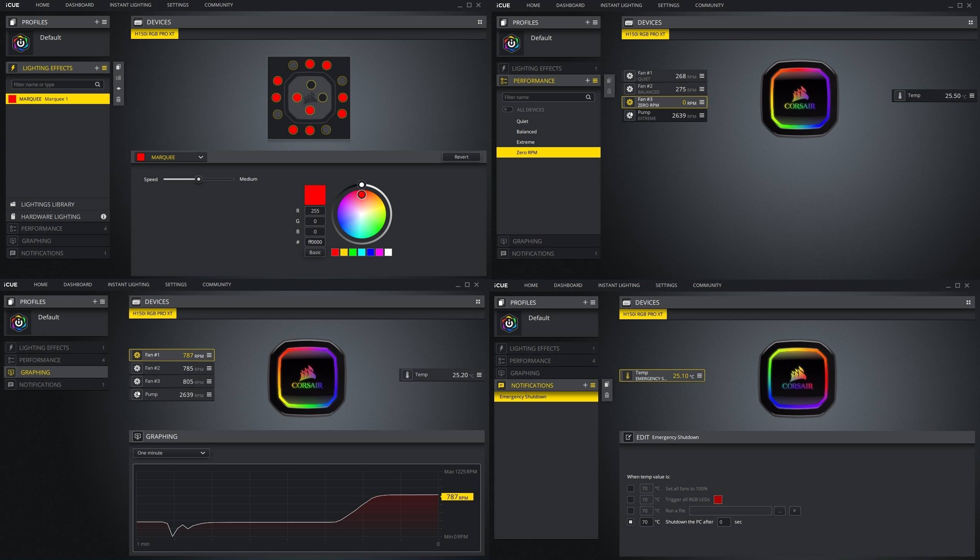The width and height of the screenshot is (980, 560).
Task: Click the Basic color mode button
Action: (x=315, y=252)
